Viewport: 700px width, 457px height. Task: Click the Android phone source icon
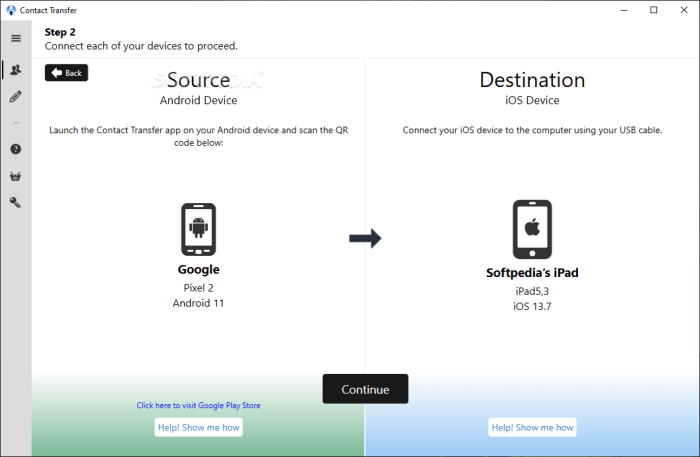click(198, 229)
